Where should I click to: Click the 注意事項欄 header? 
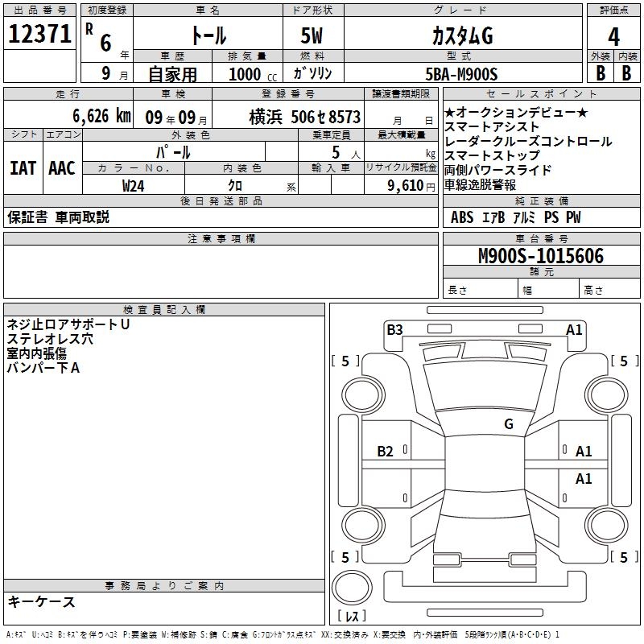[221, 238]
